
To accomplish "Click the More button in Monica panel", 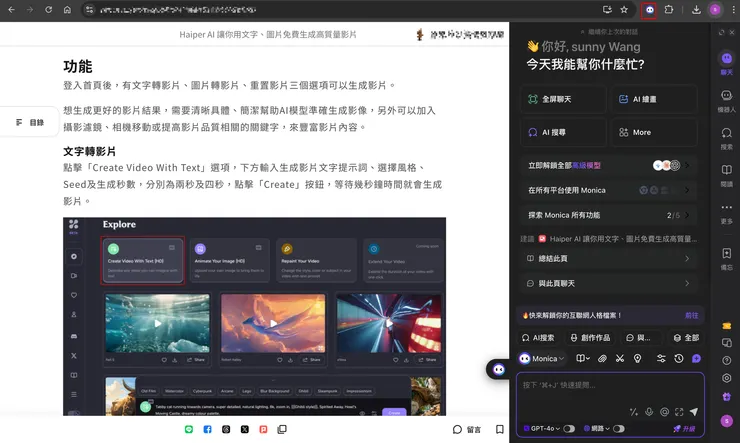I will [654, 132].
